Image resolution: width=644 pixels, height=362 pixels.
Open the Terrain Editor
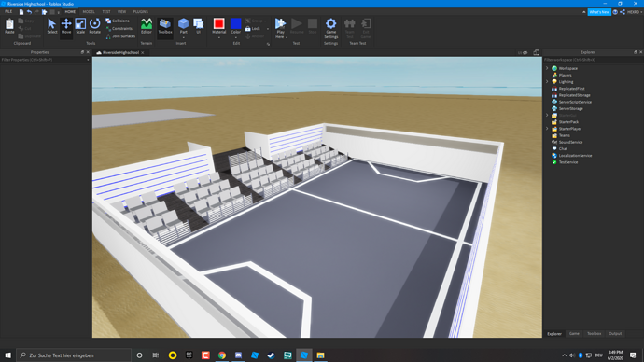pos(147,26)
